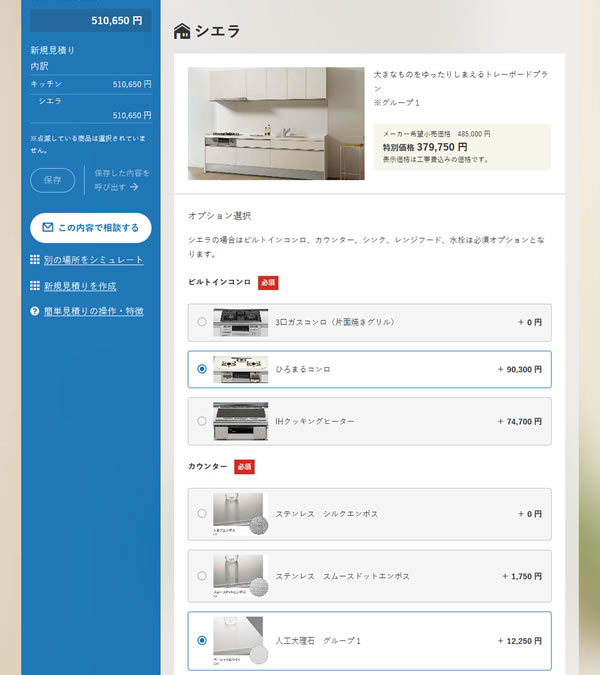Open 簡単見積りの操作・特徴 help link
The height and width of the screenshot is (675, 600).
(x=93, y=311)
